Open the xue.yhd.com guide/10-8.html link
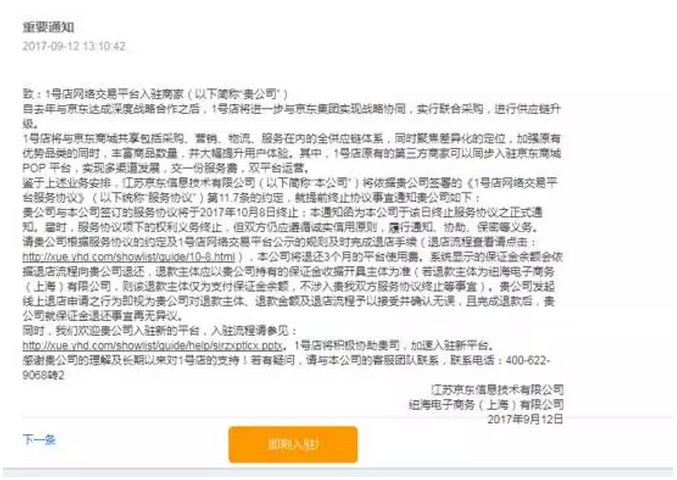Image resolution: width=677 pixels, height=480 pixels. click(129, 257)
